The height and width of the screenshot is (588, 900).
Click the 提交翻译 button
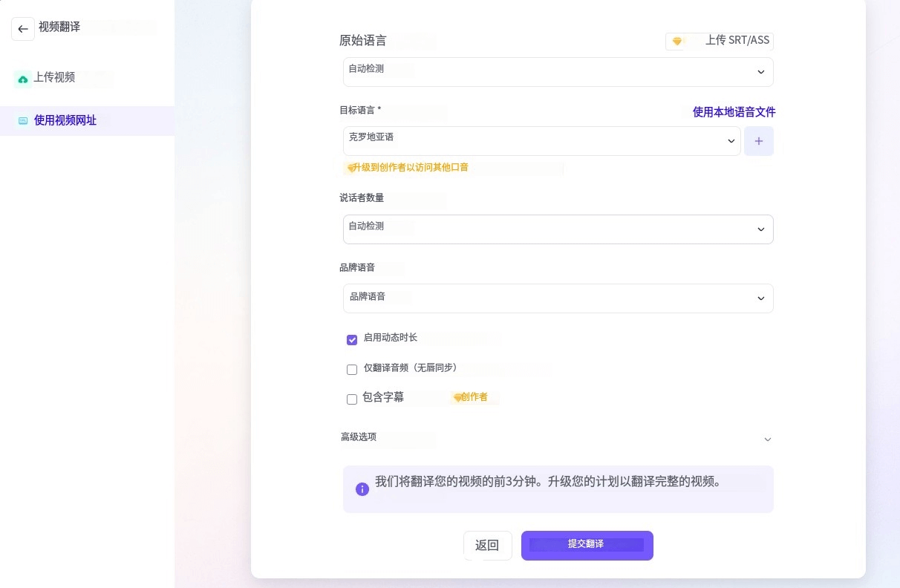pos(587,546)
